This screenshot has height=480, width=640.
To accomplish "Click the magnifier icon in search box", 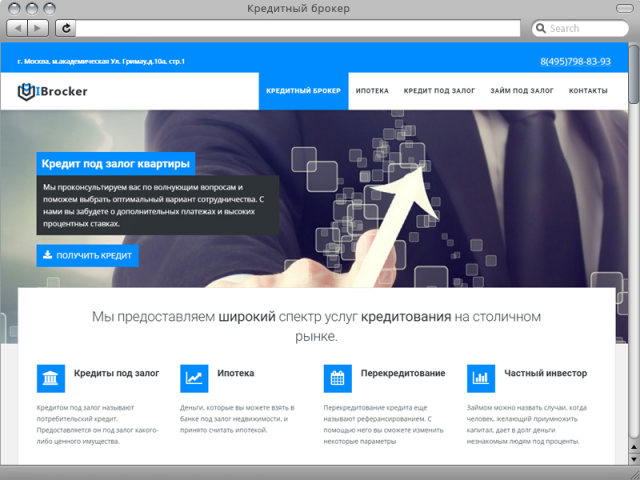I will (x=541, y=28).
